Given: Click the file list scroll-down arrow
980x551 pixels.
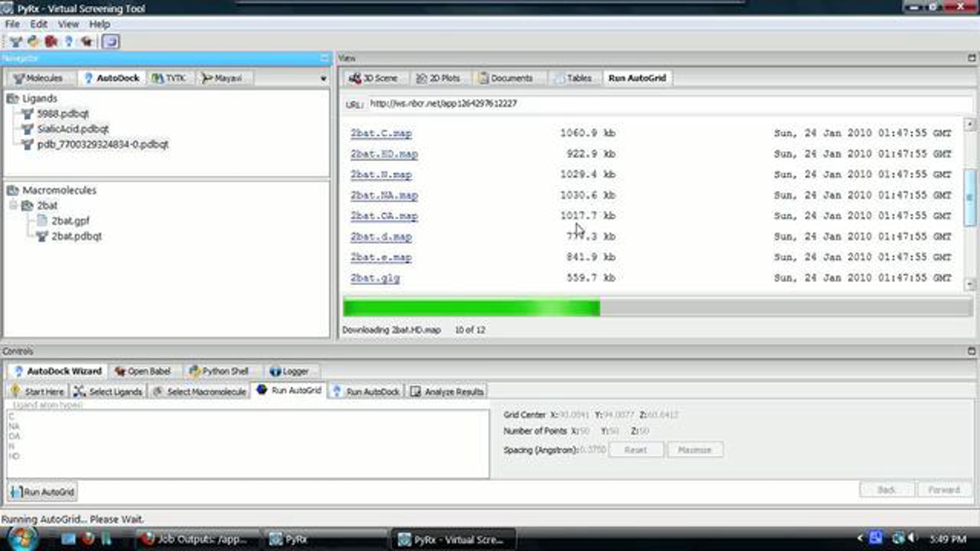Looking at the screenshot, I should pos(970,284).
